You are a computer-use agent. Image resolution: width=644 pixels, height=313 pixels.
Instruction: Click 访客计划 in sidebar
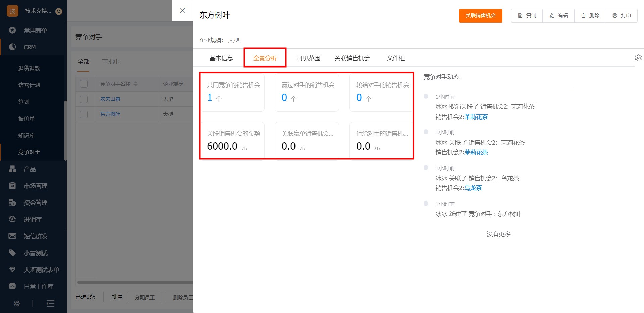point(29,85)
